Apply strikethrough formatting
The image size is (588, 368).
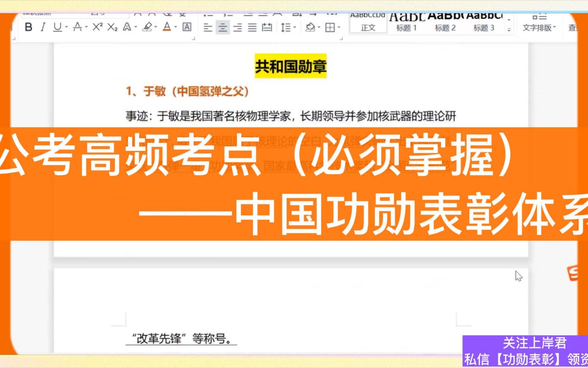pyautogui.click(x=78, y=27)
